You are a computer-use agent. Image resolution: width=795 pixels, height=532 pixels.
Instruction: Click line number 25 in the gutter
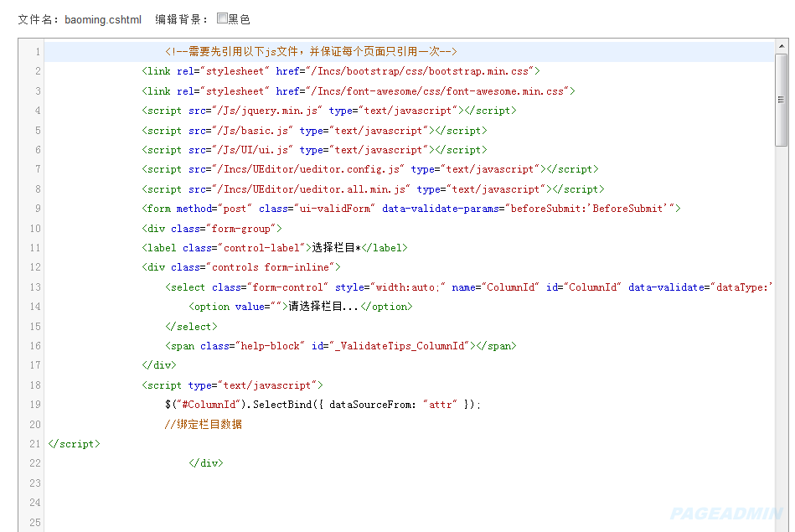(x=35, y=523)
